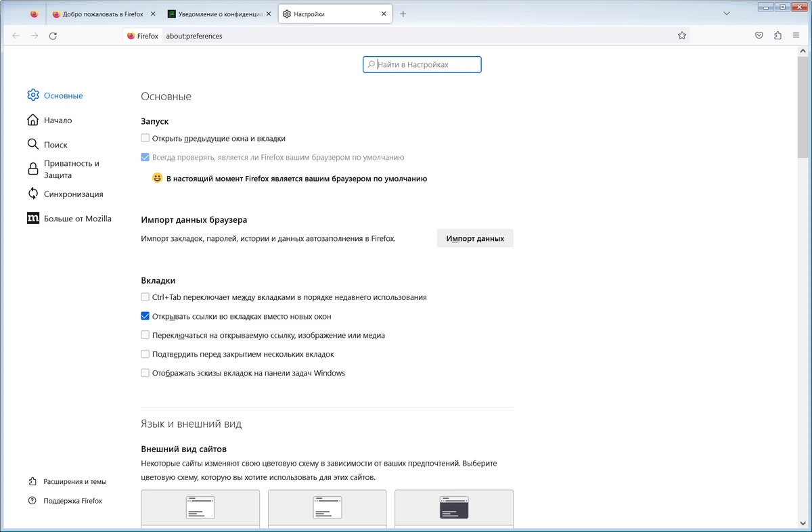The height and width of the screenshot is (532, 812).
Task: Enable Открыть предыдущие окна и вкладки
Action: click(x=145, y=138)
